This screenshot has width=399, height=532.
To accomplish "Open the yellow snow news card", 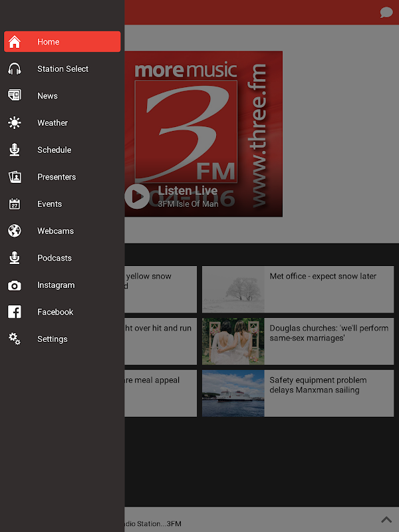I will [160, 289].
